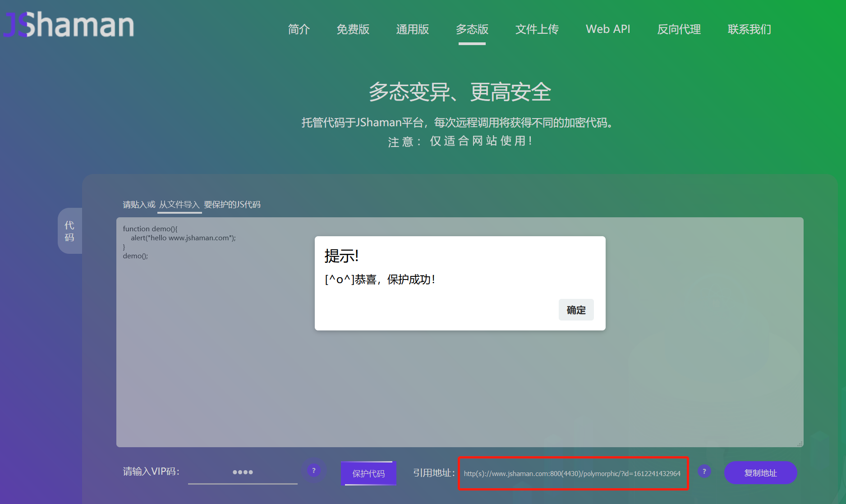Open 联系我们 contact page
The height and width of the screenshot is (504, 846).
749,29
